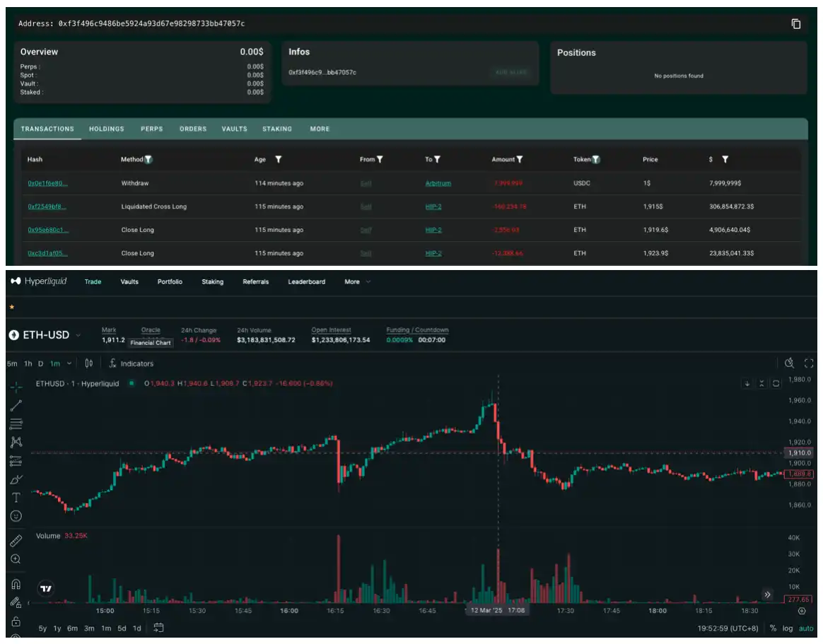Click the go to date calendar icon
The image size is (823, 644).
pyautogui.click(x=158, y=628)
